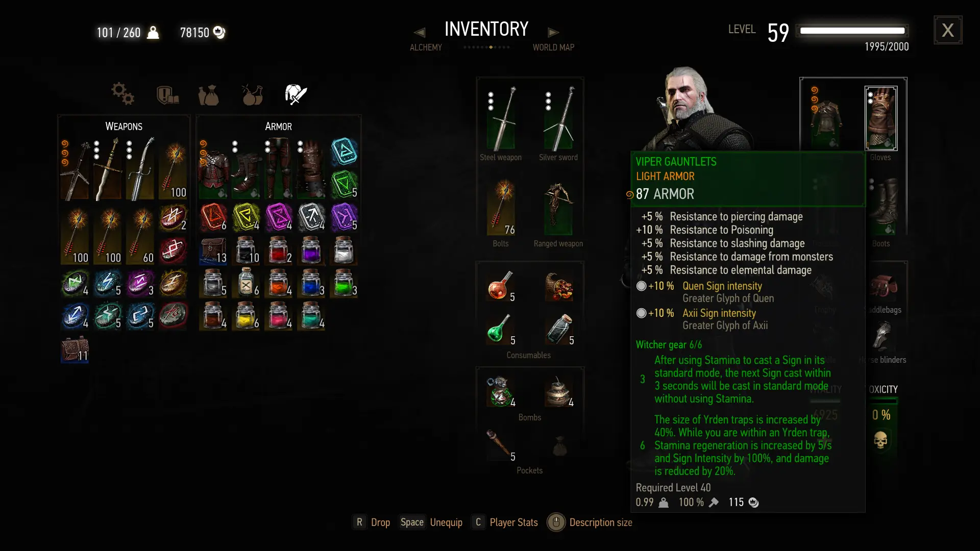
Task: Select the cyan glyph in Armor grid
Action: point(344,152)
